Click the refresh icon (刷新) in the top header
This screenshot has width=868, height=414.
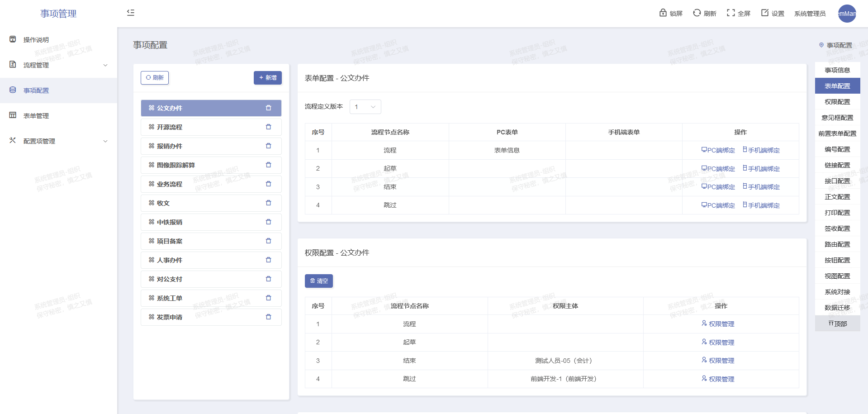[x=697, y=13]
